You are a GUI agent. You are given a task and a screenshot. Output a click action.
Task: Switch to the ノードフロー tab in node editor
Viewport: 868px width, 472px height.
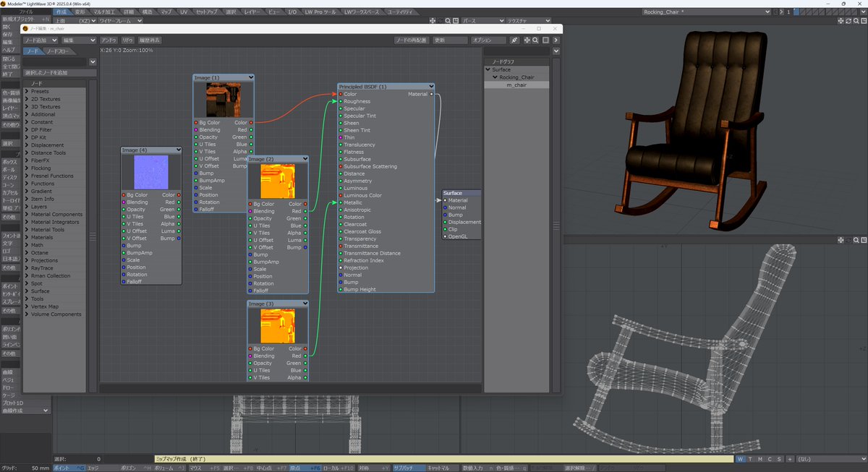click(x=60, y=51)
